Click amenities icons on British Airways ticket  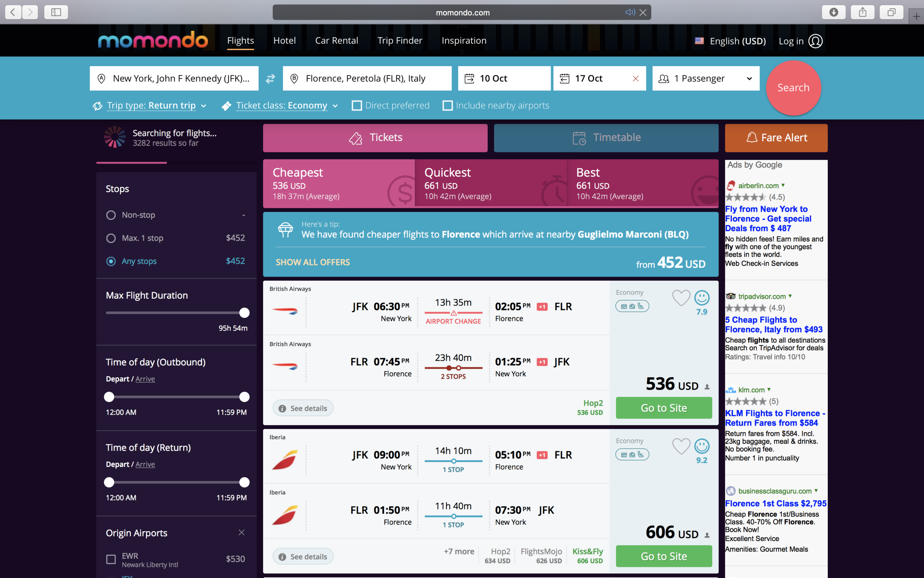[632, 306]
